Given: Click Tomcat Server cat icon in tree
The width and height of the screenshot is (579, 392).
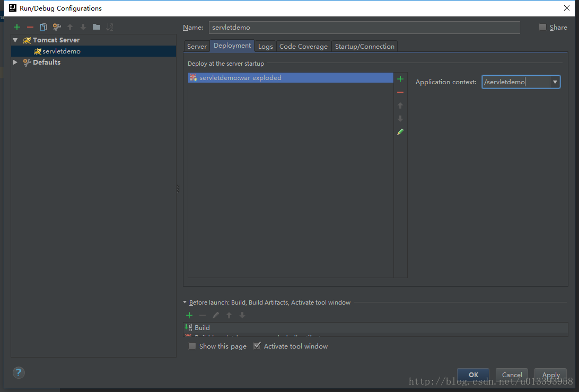Looking at the screenshot, I should (x=27, y=40).
